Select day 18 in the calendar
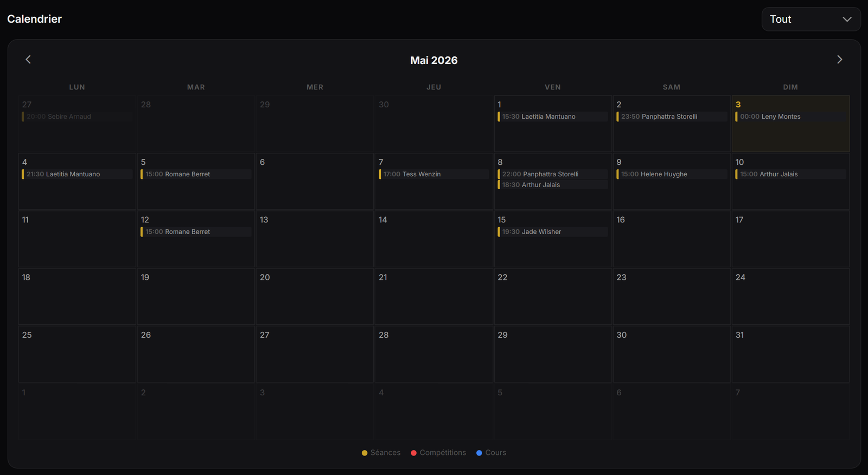The width and height of the screenshot is (868, 475). (77, 297)
